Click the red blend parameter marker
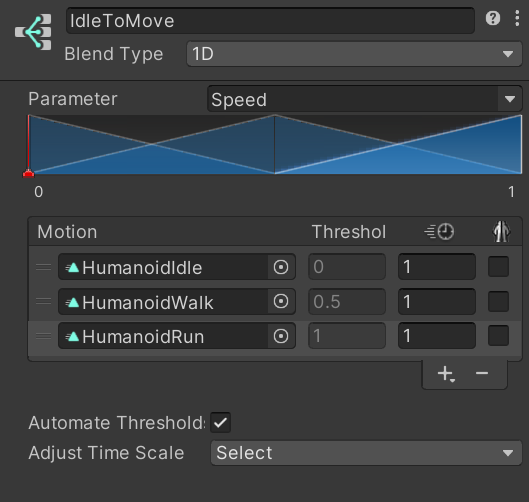Screen dimensions: 529x502 click(x=29, y=173)
